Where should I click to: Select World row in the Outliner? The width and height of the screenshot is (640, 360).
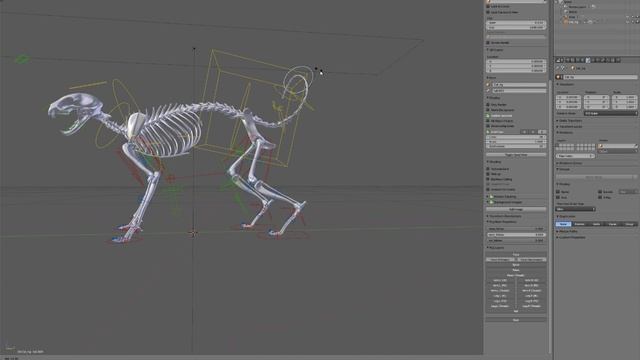coord(571,12)
